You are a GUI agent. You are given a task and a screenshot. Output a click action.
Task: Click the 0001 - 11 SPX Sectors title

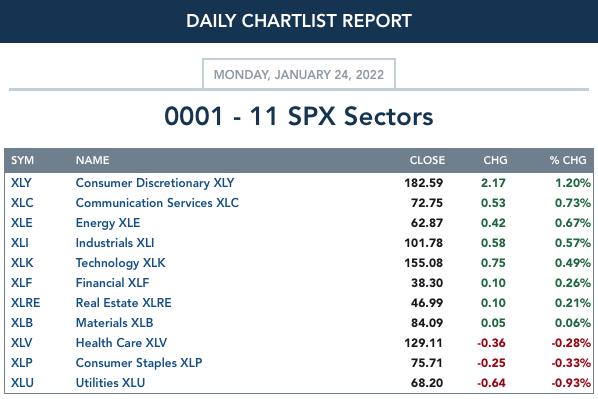299,116
